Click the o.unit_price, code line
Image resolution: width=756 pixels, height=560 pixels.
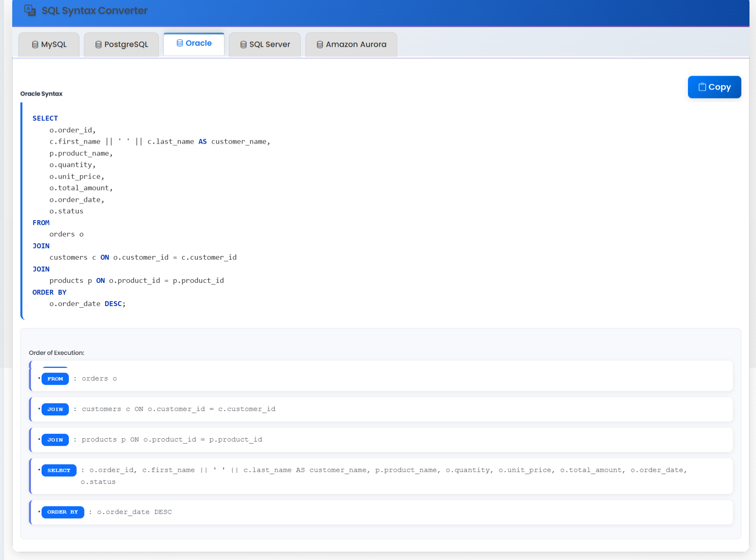(x=77, y=176)
